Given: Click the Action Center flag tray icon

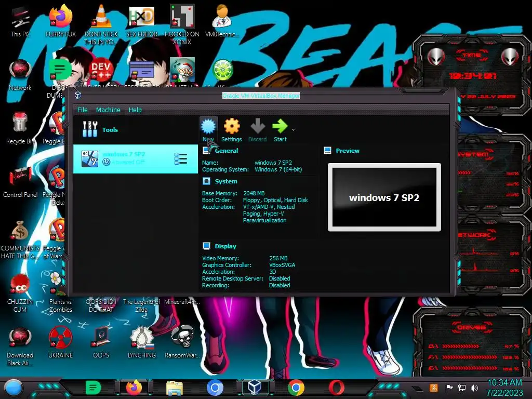Looking at the screenshot, I should [x=448, y=388].
